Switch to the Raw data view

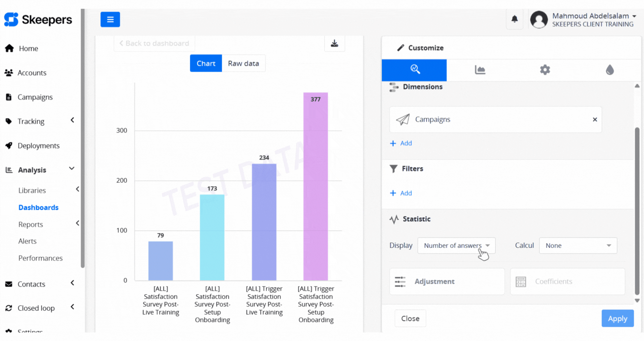click(243, 63)
